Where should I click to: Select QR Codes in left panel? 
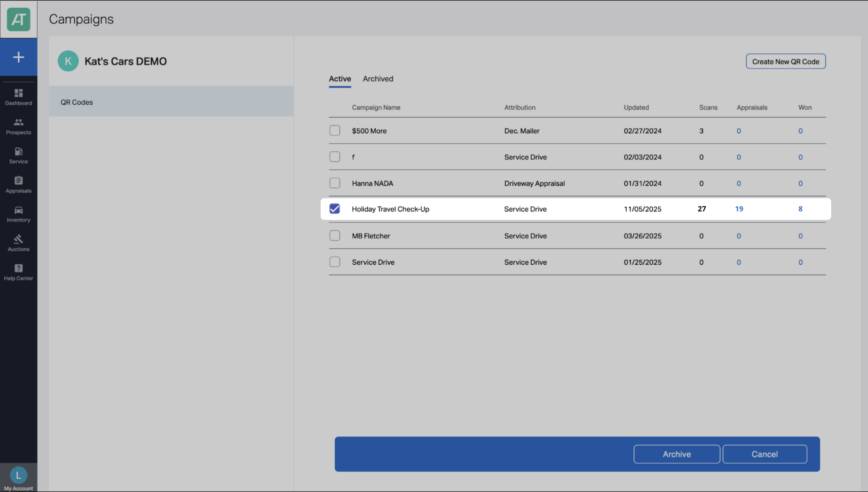click(x=171, y=101)
